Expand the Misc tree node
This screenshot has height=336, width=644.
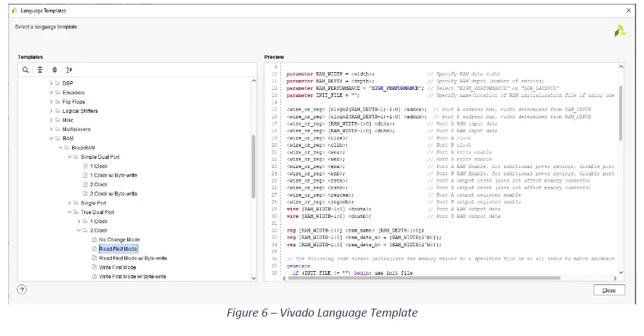pos(52,120)
